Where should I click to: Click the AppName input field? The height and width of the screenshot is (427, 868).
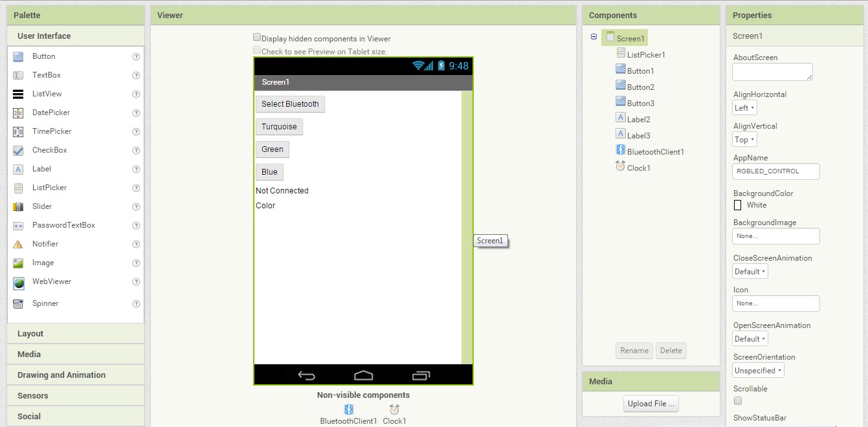pos(776,171)
